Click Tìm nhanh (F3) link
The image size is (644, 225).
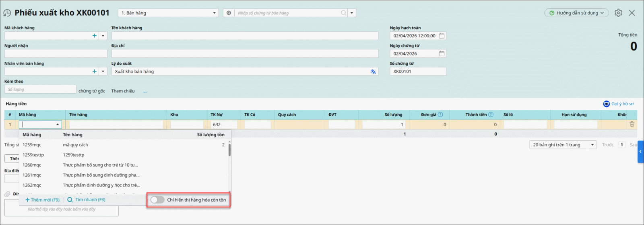(87, 200)
